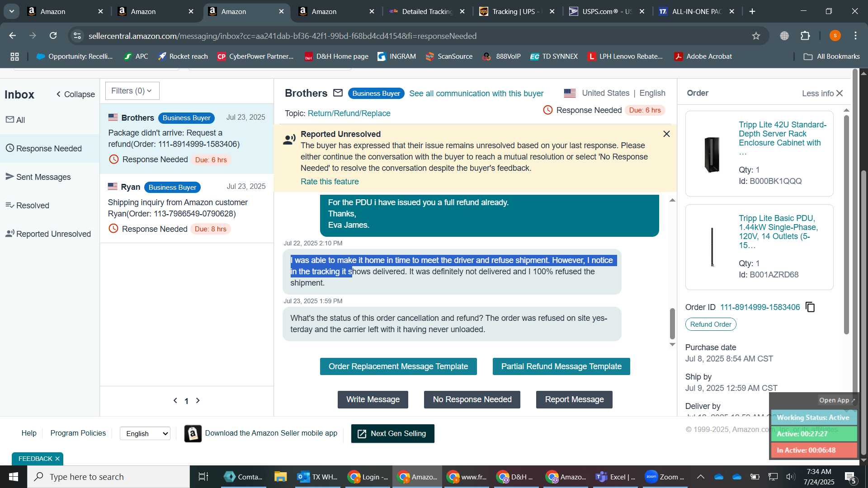Click Partial Refund Message Template
Viewport: 868px width, 488px height.
561,366
